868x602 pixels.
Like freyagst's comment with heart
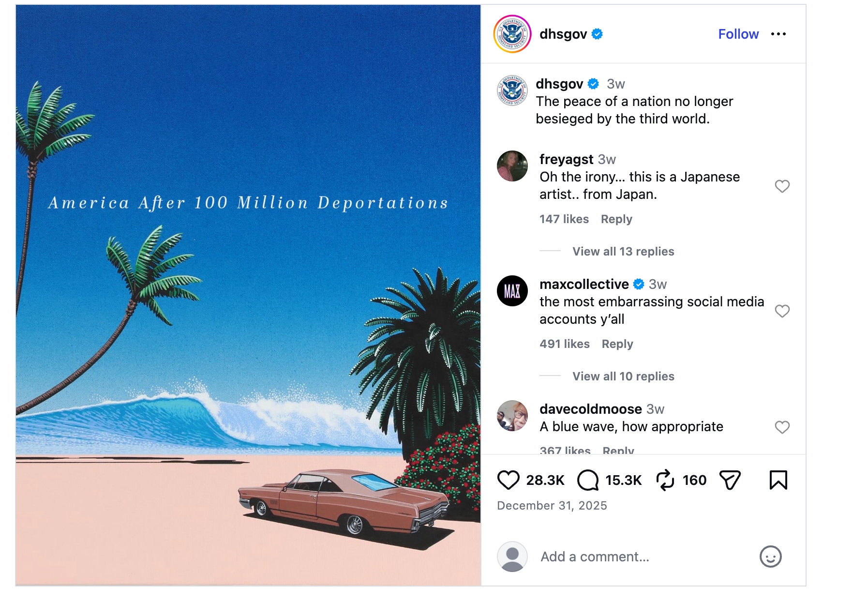coord(782,186)
